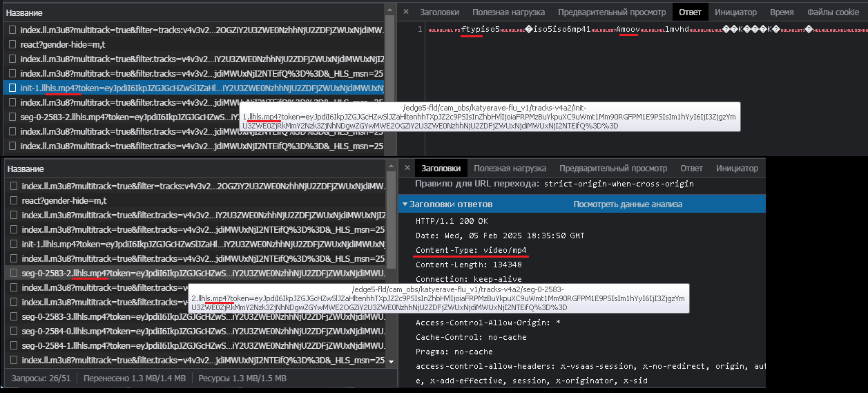Open Предварительный просмотр tab in bottom panel
This screenshot has height=393, width=868.
point(613,169)
